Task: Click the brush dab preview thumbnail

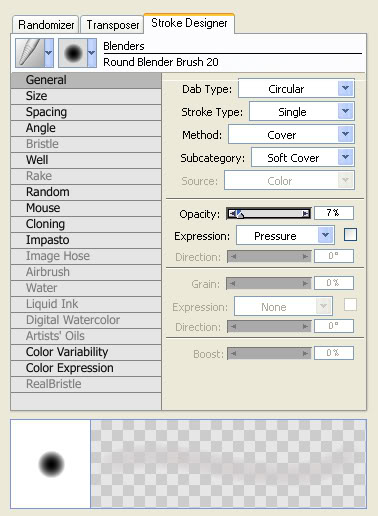Action: [51, 464]
